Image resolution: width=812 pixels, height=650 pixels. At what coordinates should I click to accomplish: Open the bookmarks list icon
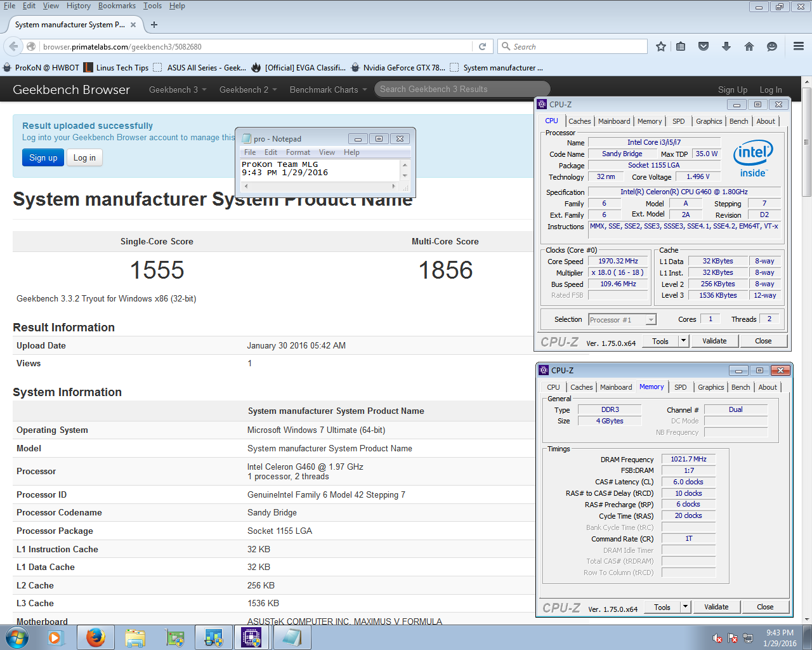point(681,46)
